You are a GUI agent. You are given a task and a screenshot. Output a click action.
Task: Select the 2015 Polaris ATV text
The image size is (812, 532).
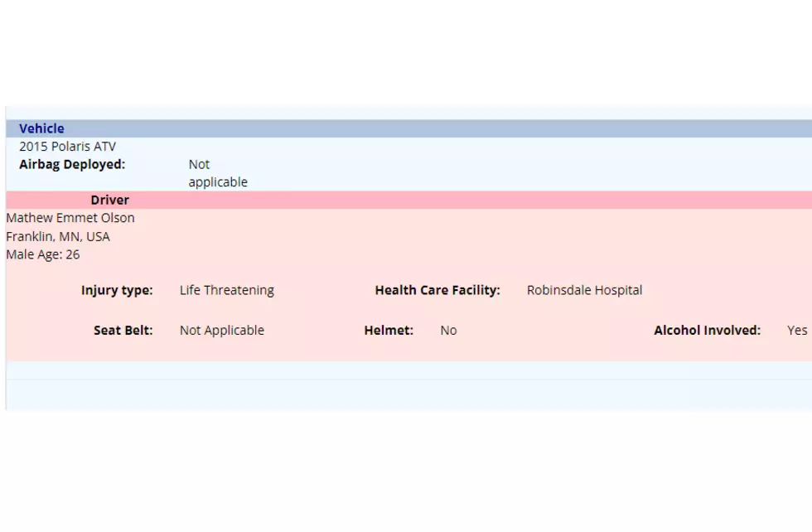(x=68, y=147)
